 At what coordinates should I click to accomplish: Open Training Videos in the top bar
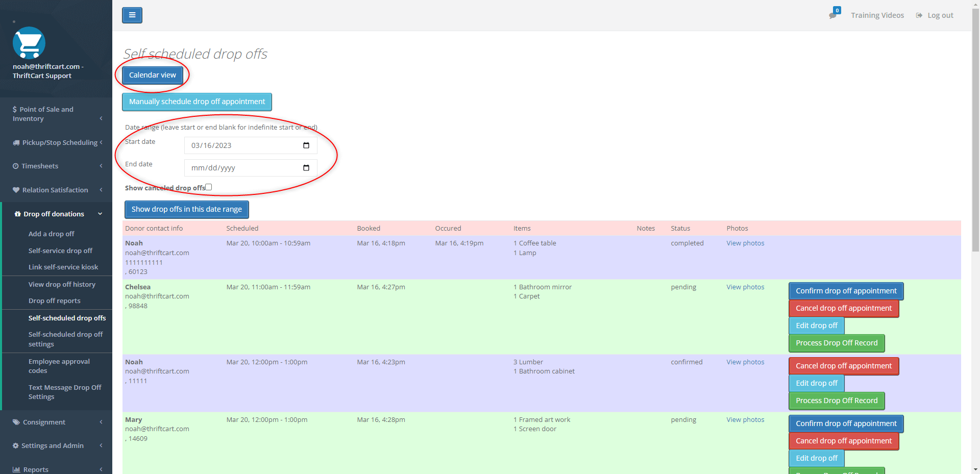tap(877, 15)
